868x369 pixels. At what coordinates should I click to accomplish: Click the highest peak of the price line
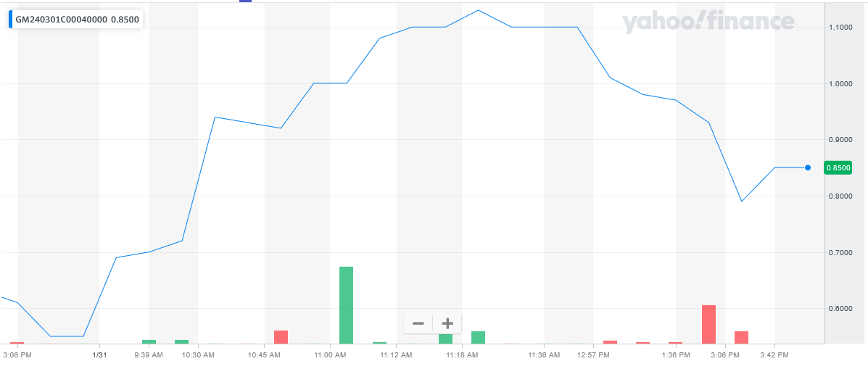pyautogui.click(x=478, y=10)
